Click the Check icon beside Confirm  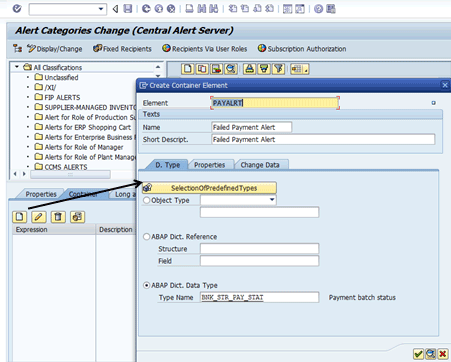click(431, 354)
